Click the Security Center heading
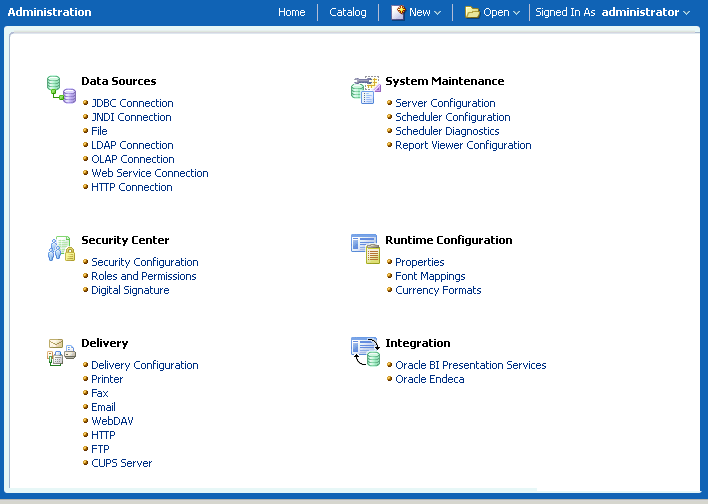The image size is (708, 504). point(126,240)
